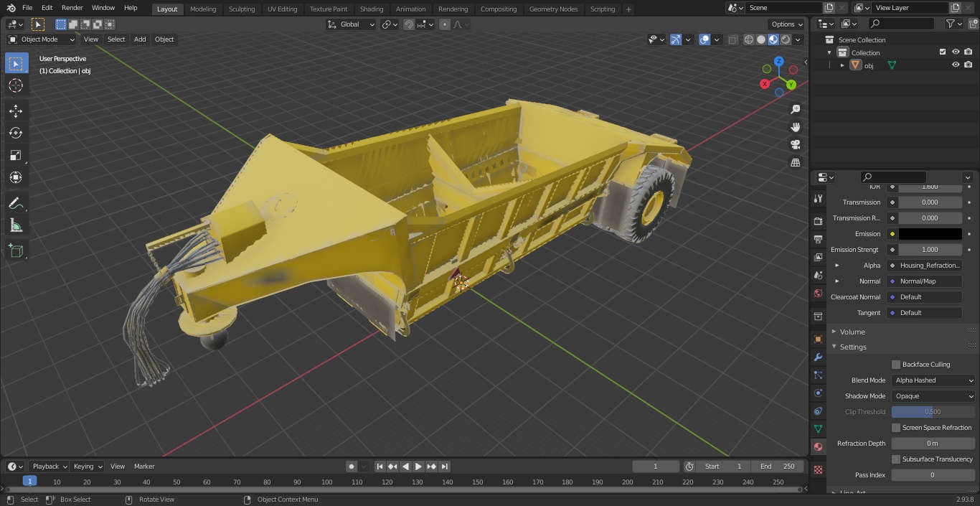Open the Render menu

72,8
